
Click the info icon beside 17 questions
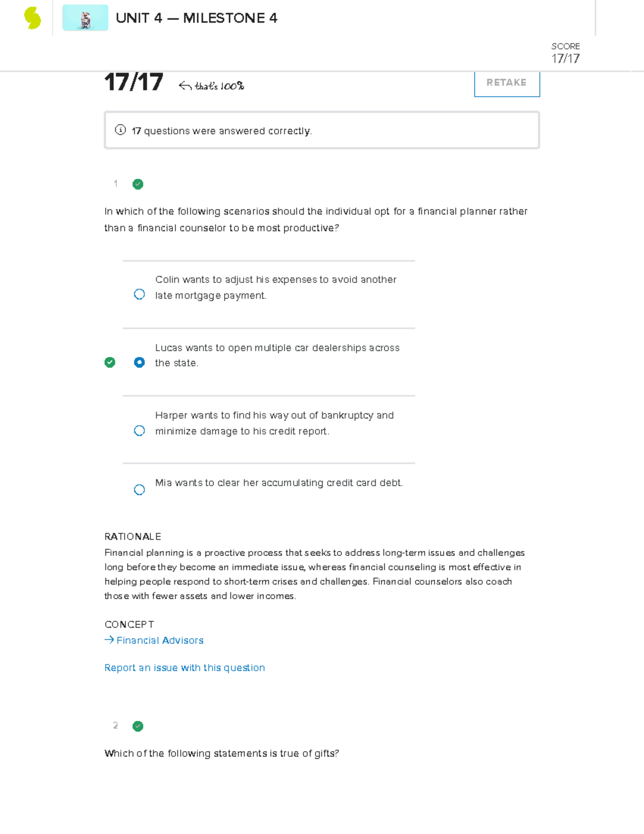click(x=120, y=130)
